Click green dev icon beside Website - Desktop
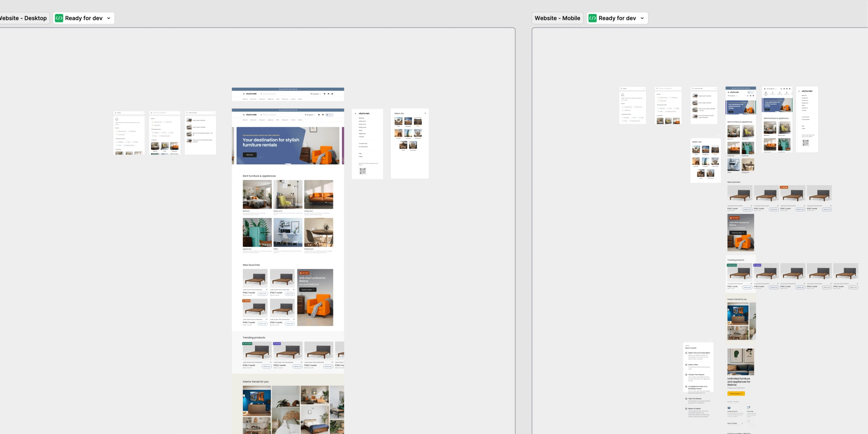This screenshot has width=868, height=434. pyautogui.click(x=59, y=18)
